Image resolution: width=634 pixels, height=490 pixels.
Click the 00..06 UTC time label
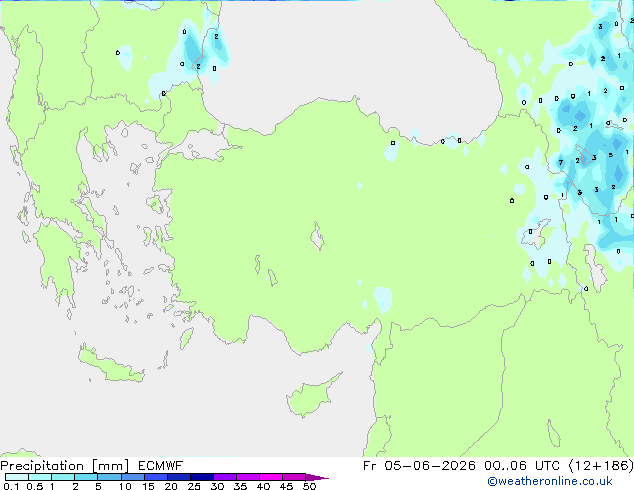(x=522, y=466)
